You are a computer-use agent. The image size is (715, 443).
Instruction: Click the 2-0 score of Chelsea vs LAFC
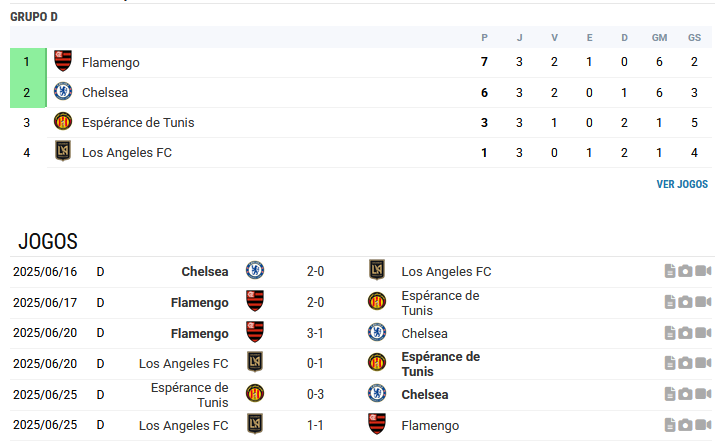click(315, 272)
